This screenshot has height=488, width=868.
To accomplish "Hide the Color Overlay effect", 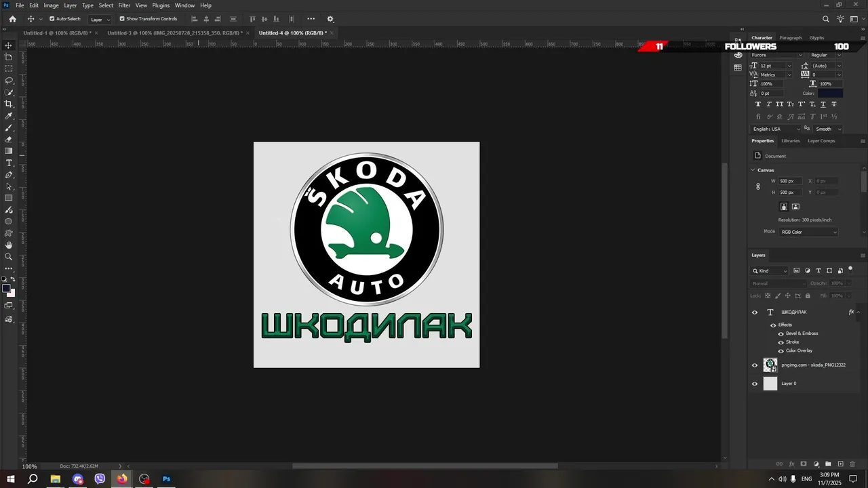I will (781, 351).
